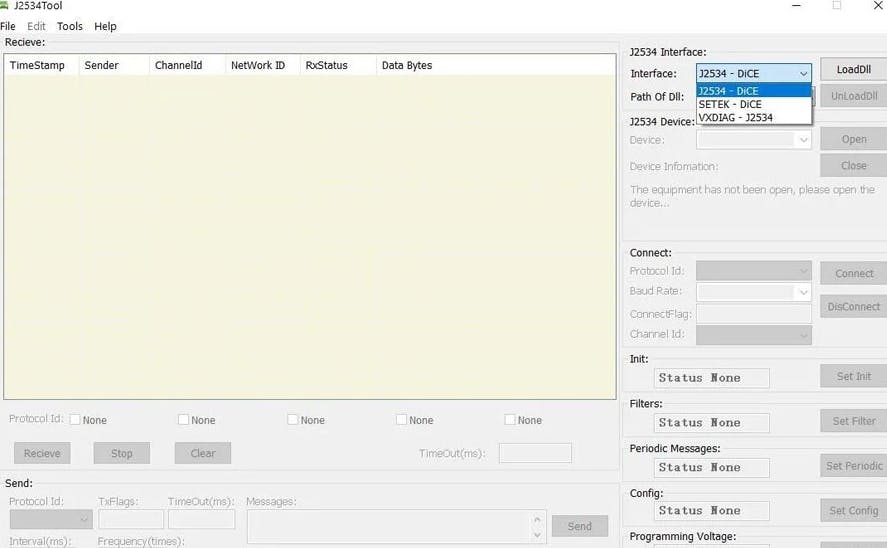Click the TimeOut(ms) input field in Receive area
The width and height of the screenshot is (887, 548).
535,453
